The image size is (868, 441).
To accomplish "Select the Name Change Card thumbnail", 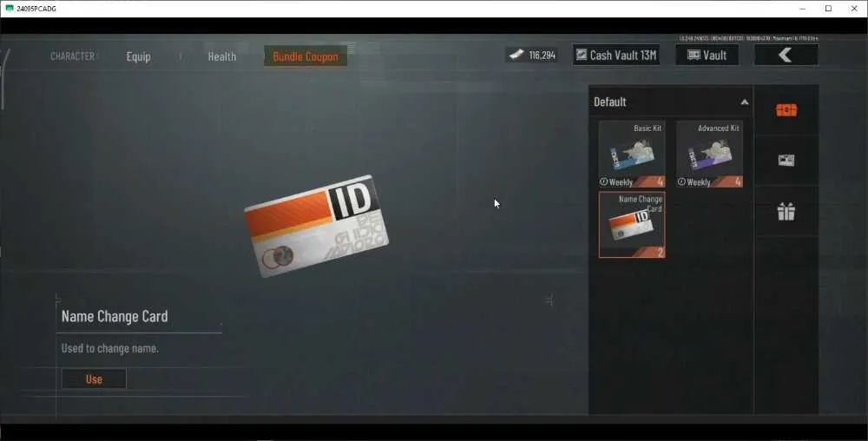I will click(x=632, y=225).
